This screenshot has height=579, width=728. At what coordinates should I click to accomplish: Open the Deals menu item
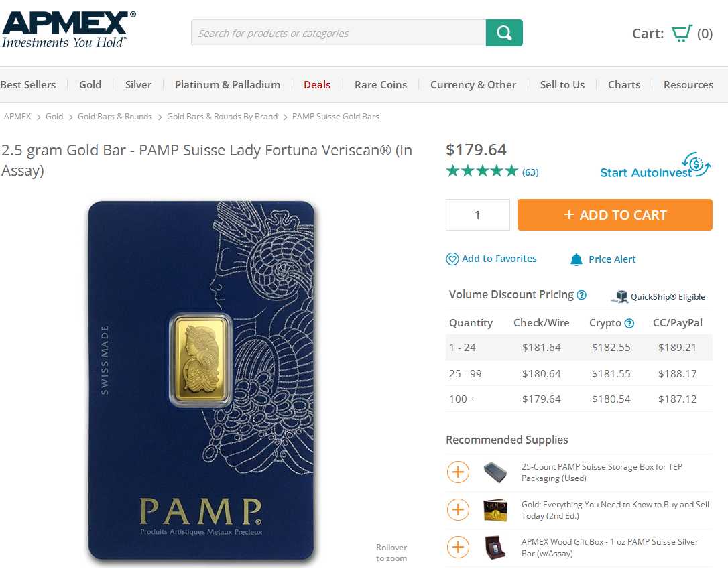click(x=317, y=84)
